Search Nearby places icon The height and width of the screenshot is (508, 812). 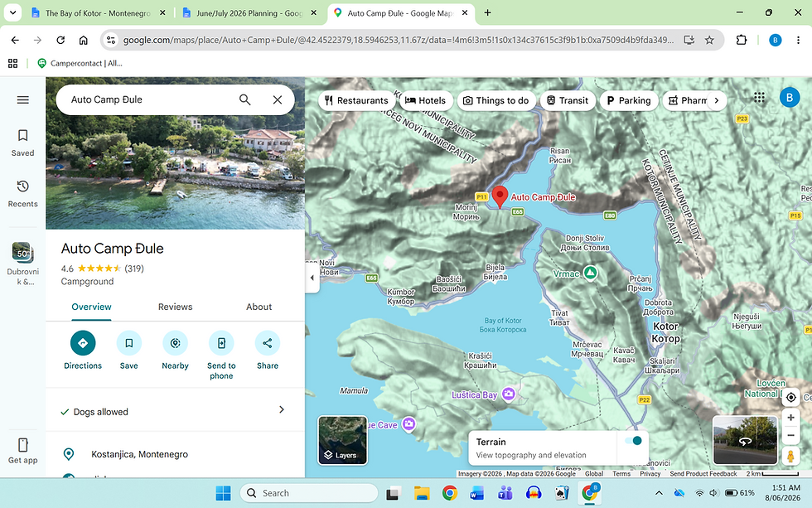[x=175, y=343]
